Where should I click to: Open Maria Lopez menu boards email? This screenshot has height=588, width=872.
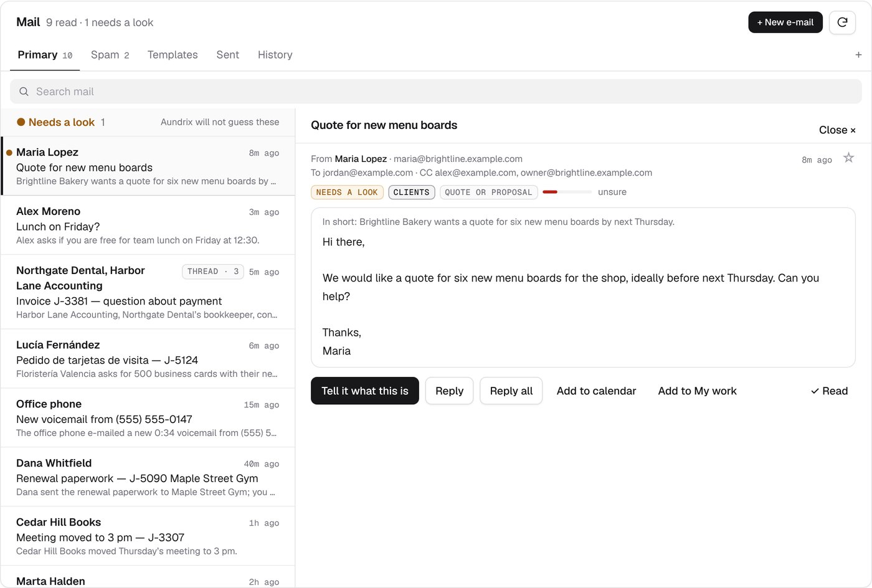(x=148, y=166)
